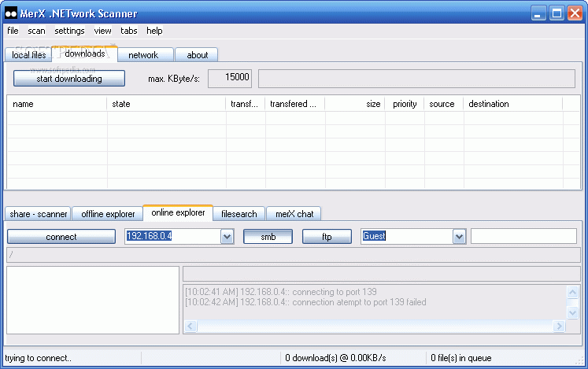Click the IP address field 192.168.0.4
This screenshot has height=369, width=588.
click(x=173, y=236)
